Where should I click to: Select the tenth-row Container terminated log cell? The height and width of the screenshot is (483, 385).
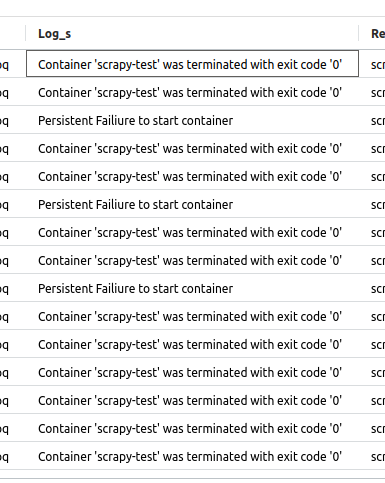point(192,316)
